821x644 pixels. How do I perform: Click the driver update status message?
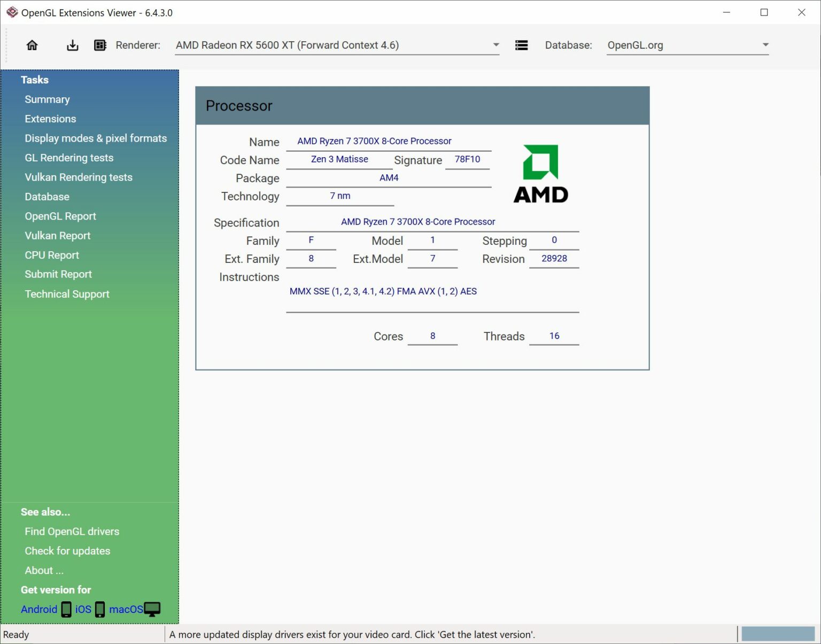[x=352, y=634]
